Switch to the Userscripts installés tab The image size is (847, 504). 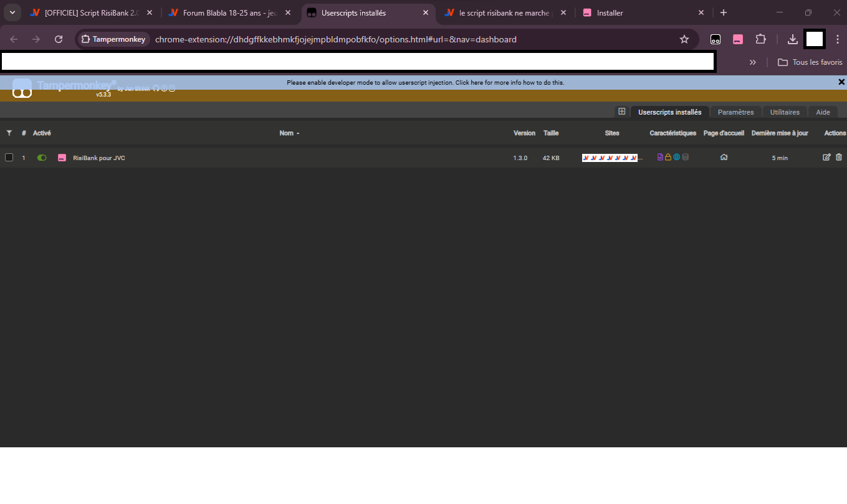pos(669,112)
